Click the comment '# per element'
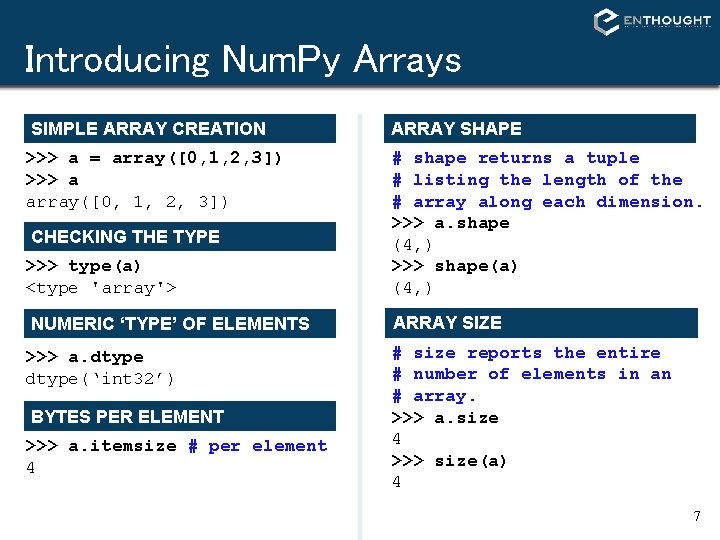This screenshot has height=540, width=720. [258, 446]
